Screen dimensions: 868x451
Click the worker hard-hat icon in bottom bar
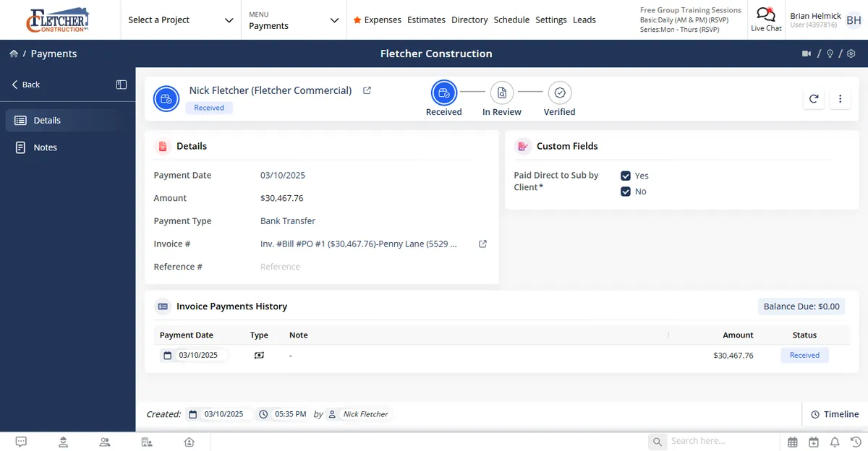(64, 442)
